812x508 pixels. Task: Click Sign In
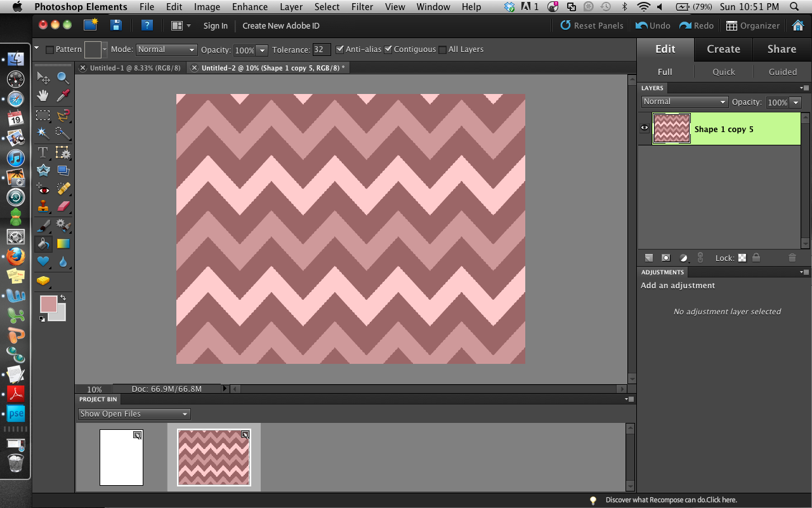[x=216, y=25]
